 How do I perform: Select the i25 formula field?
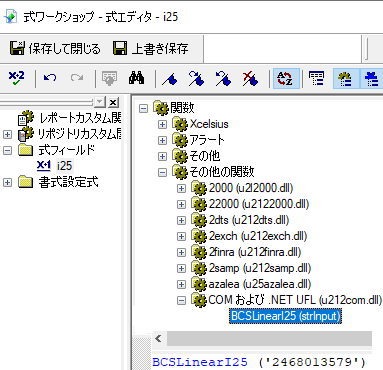click(64, 166)
